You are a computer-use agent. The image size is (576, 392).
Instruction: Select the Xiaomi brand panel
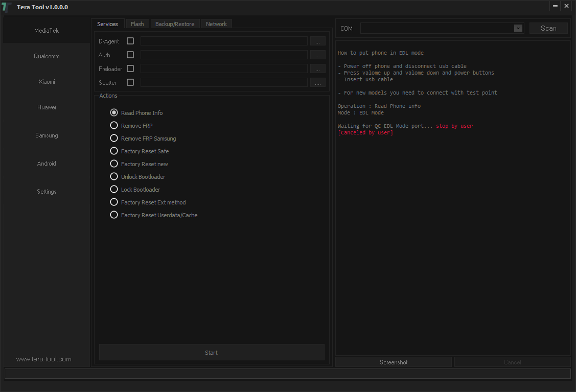click(46, 81)
